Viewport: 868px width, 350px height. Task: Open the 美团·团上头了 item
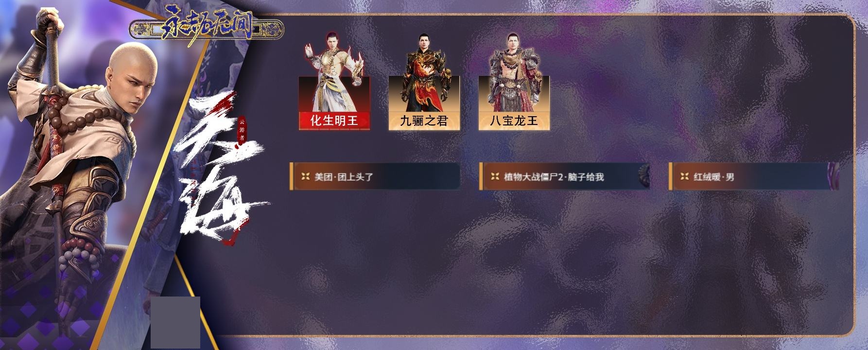tap(375, 176)
